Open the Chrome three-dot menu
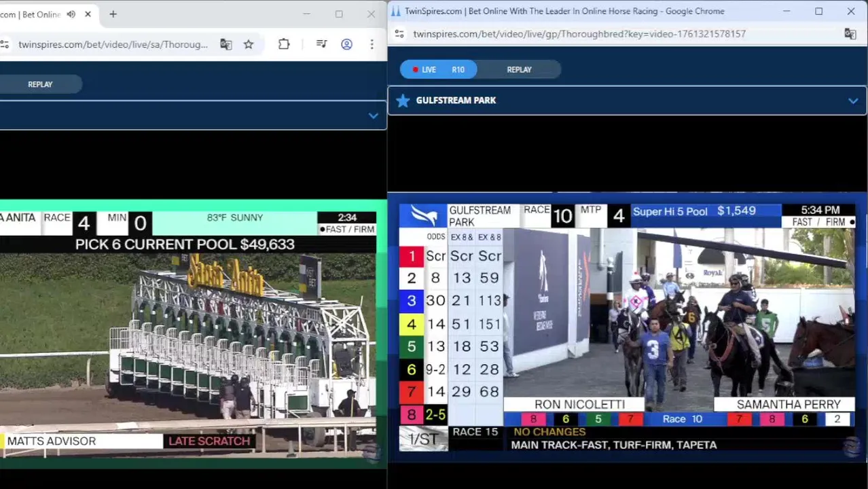 (372, 45)
